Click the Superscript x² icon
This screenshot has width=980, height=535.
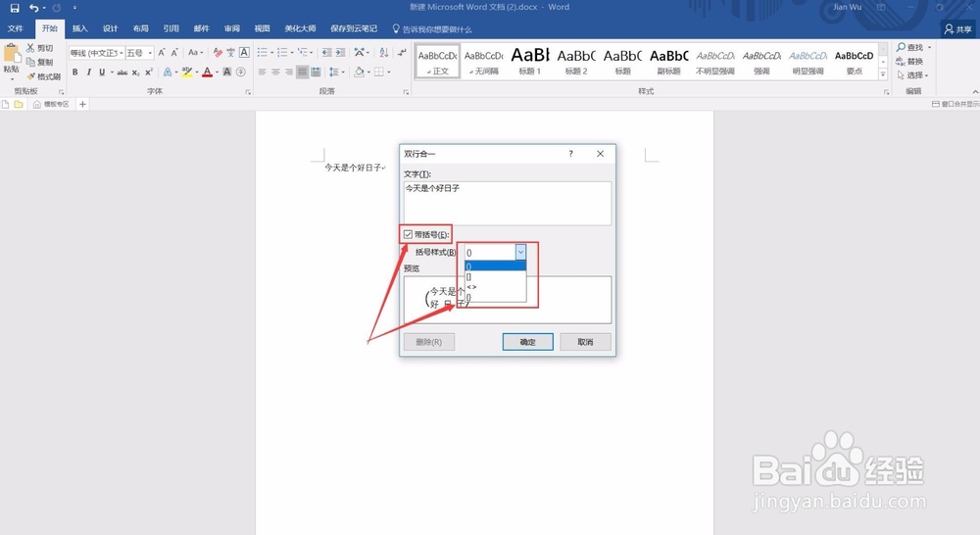pyautogui.click(x=149, y=72)
